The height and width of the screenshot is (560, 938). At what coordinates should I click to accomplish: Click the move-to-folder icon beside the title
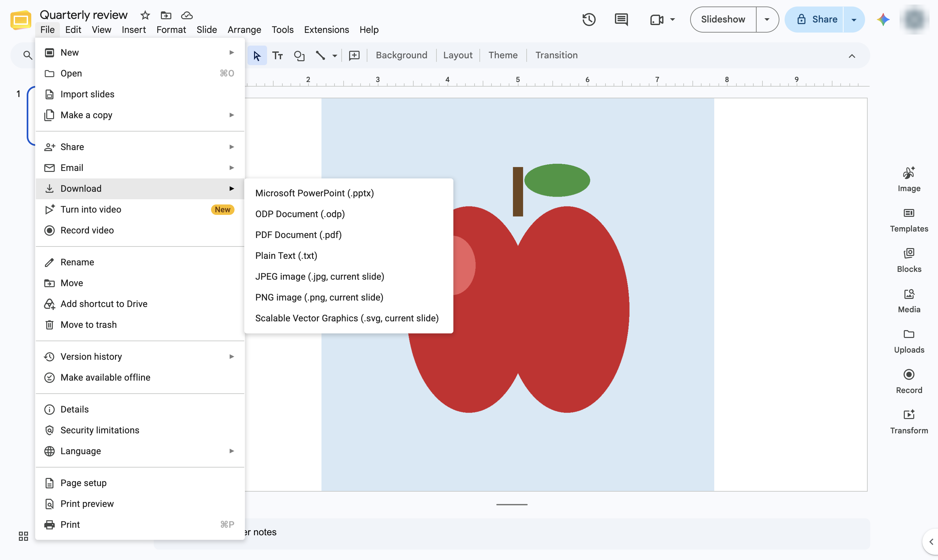pos(166,15)
